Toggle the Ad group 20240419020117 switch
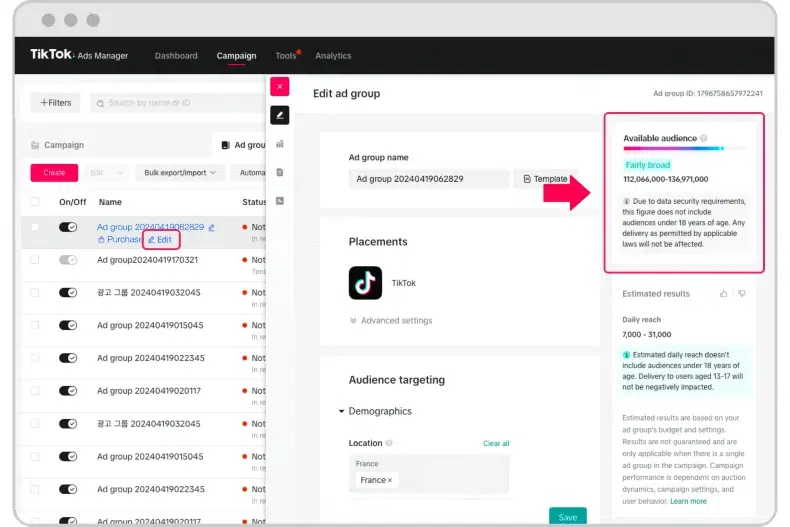The image size is (790, 527). (68, 391)
